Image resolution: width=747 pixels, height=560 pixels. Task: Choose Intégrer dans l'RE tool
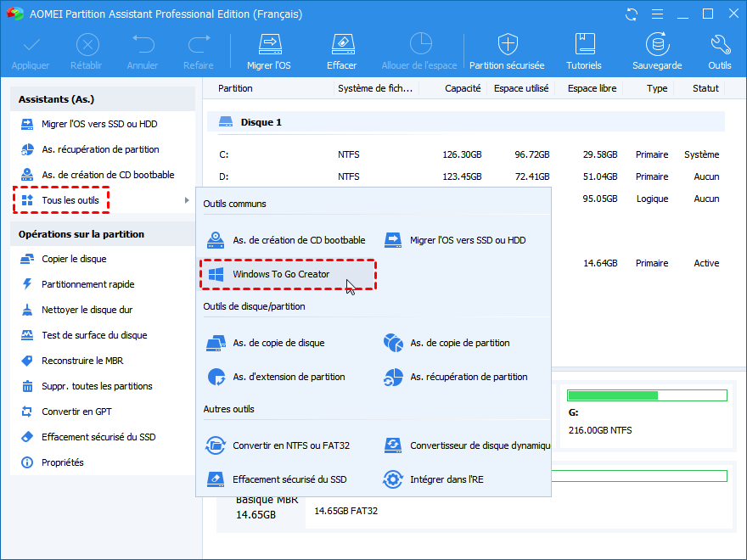[447, 479]
